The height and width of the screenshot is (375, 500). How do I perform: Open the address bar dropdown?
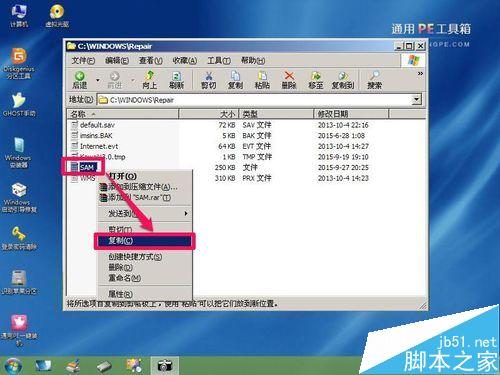click(x=416, y=99)
